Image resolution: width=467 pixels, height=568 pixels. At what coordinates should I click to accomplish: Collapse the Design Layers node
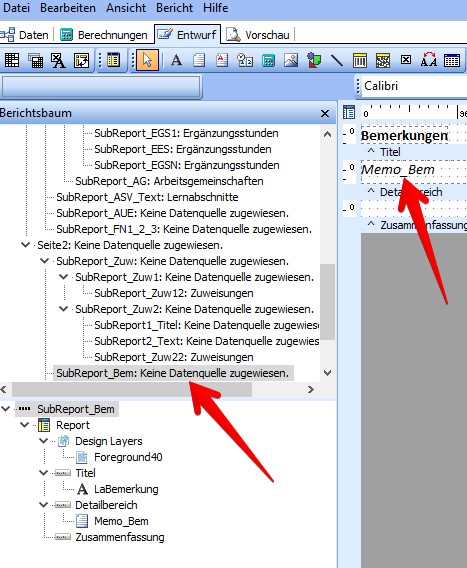click(x=43, y=441)
